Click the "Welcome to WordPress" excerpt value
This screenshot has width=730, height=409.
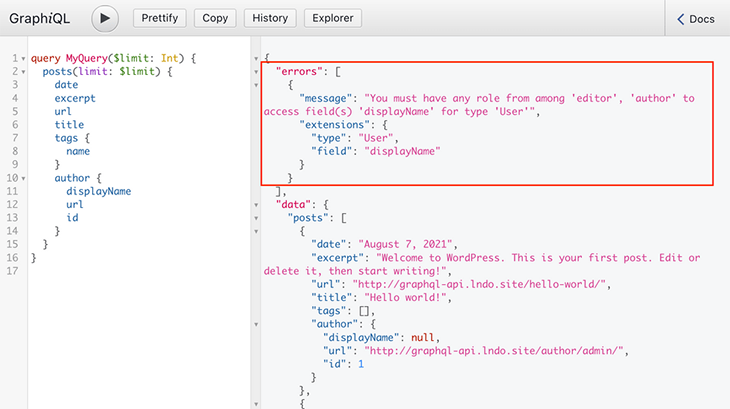pyautogui.click(x=482, y=264)
